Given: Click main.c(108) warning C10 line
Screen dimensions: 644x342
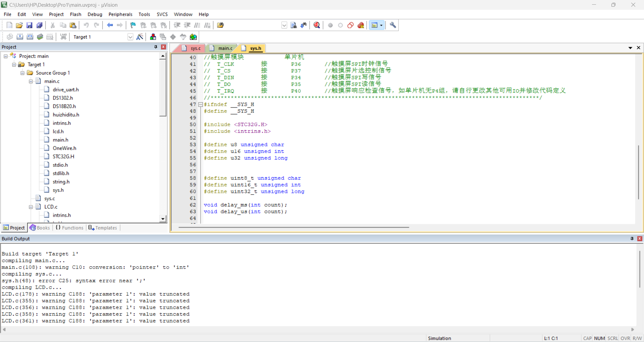Looking at the screenshot, I should click(x=96, y=267).
